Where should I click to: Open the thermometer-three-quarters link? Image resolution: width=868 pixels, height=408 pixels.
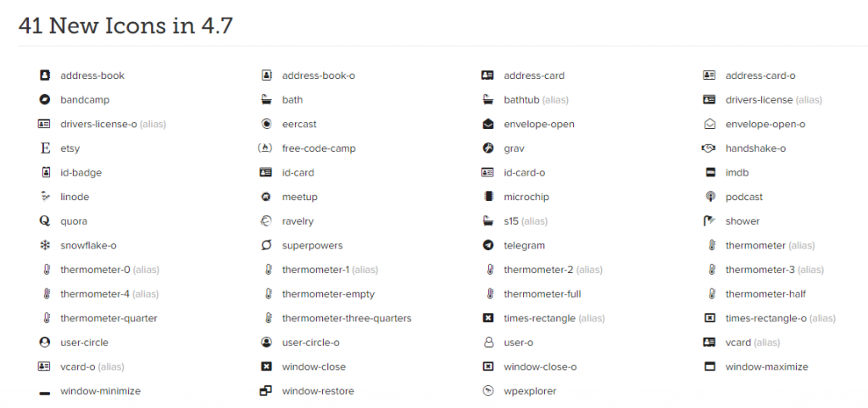(347, 318)
